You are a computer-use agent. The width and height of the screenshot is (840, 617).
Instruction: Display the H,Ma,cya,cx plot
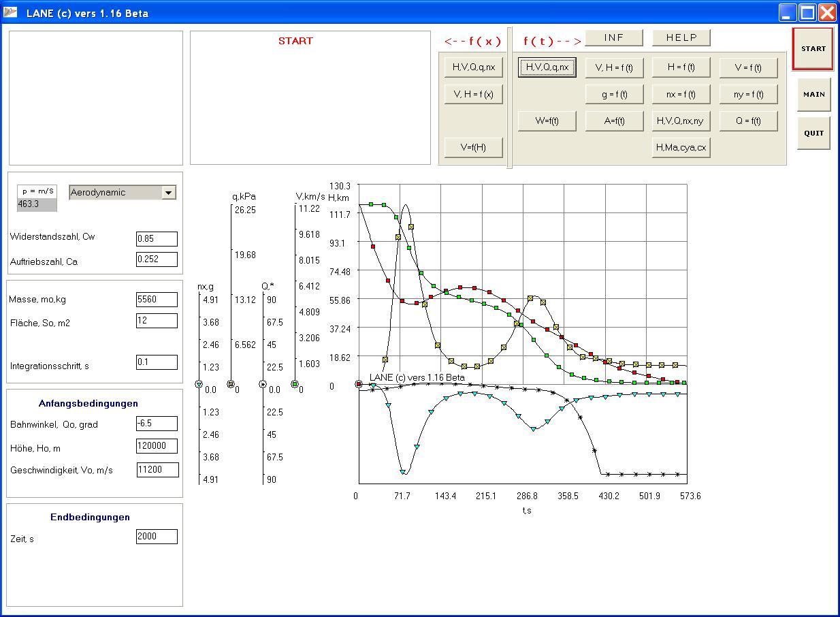coord(681,147)
